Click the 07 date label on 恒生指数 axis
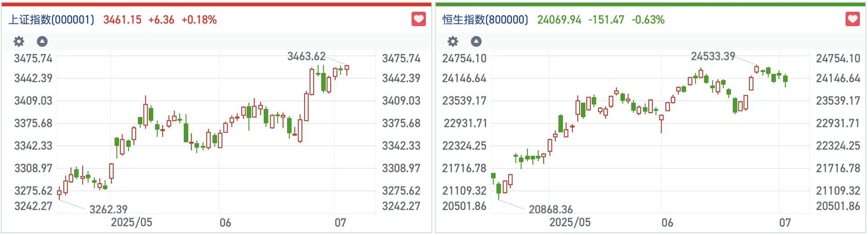The width and height of the screenshot is (868, 235). [785, 223]
